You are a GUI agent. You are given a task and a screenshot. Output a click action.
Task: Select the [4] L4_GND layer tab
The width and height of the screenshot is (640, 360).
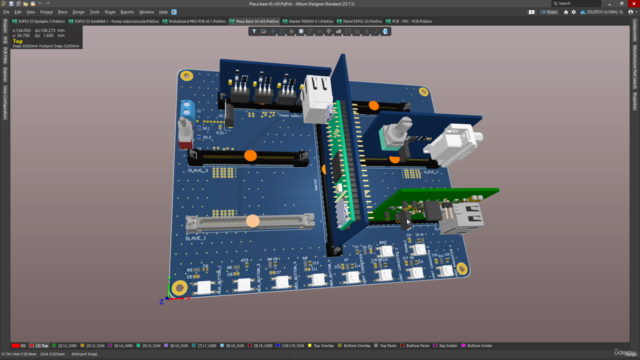tap(120, 346)
